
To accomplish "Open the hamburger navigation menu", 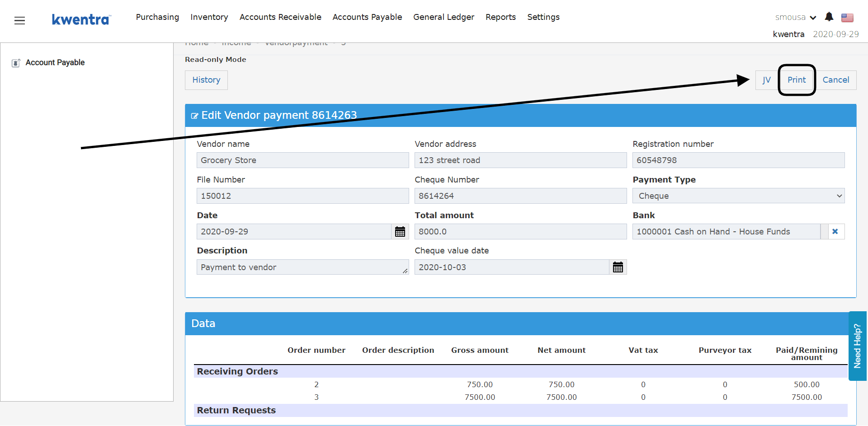I will tap(19, 20).
